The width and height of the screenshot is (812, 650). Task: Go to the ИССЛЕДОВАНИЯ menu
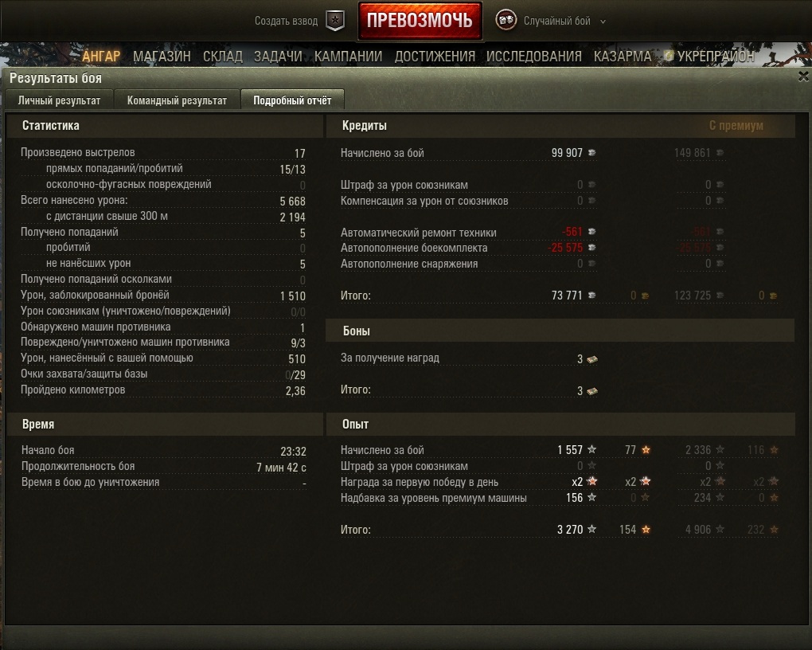coord(534,56)
